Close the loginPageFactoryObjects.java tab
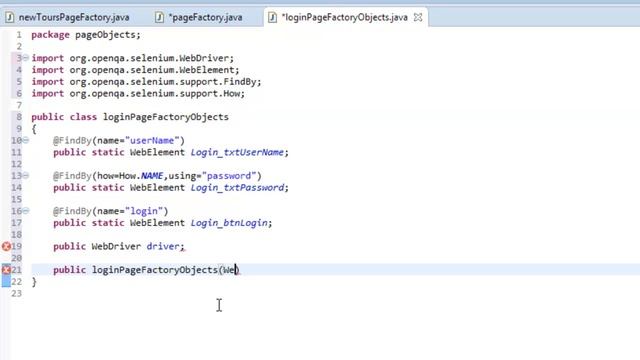640x360 pixels. coord(418,17)
